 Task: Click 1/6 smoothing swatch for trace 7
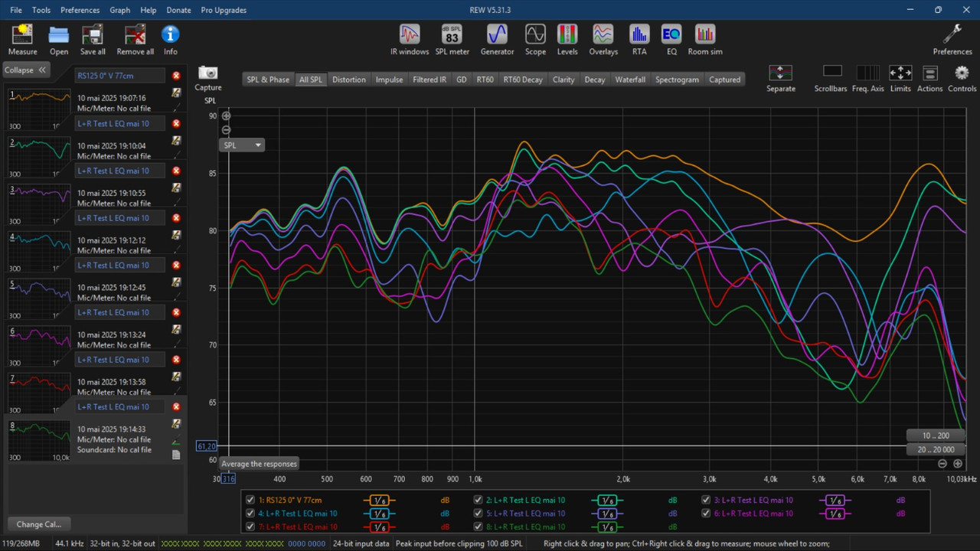pos(379,527)
